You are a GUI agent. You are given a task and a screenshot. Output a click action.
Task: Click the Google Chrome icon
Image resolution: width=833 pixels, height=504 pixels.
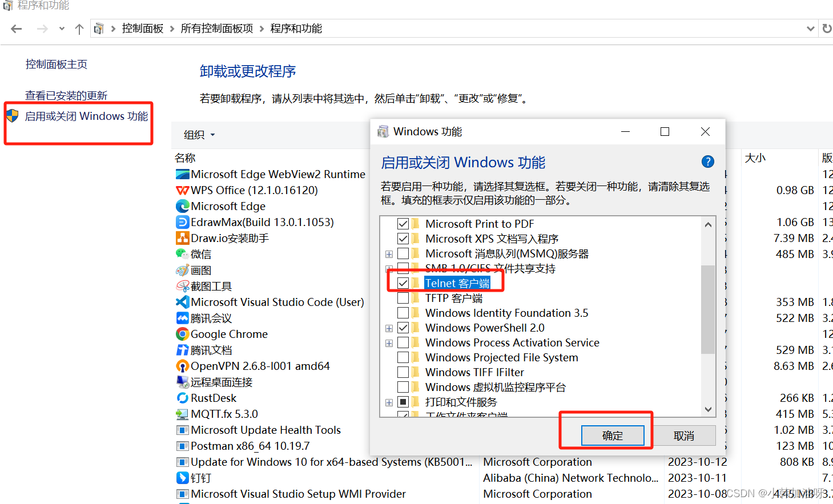tap(183, 334)
